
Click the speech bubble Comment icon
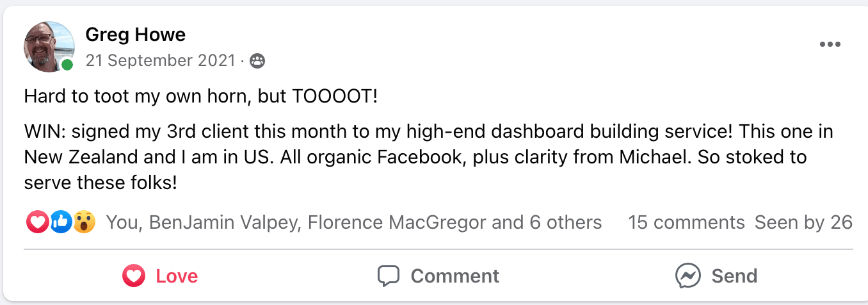coord(389,276)
